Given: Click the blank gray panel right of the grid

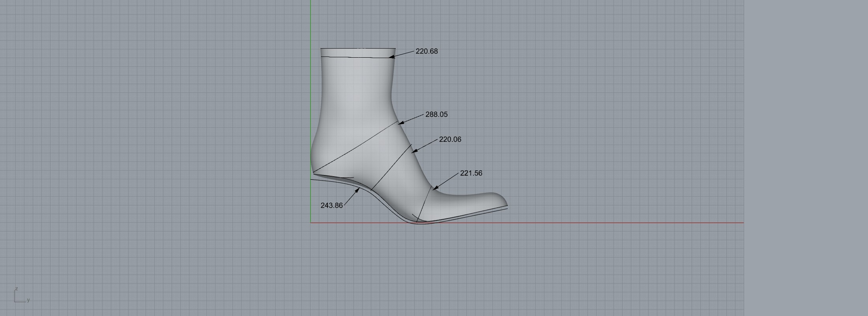Looking at the screenshot, I should coord(805,158).
